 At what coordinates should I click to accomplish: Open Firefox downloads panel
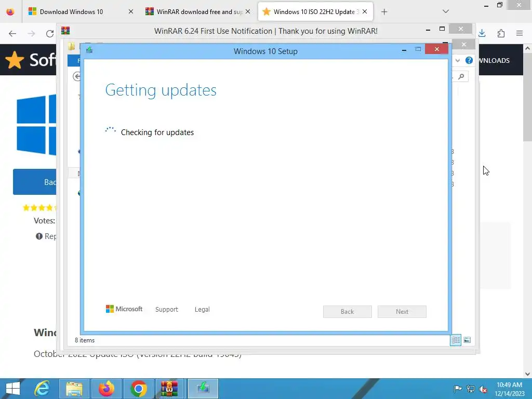(x=482, y=33)
